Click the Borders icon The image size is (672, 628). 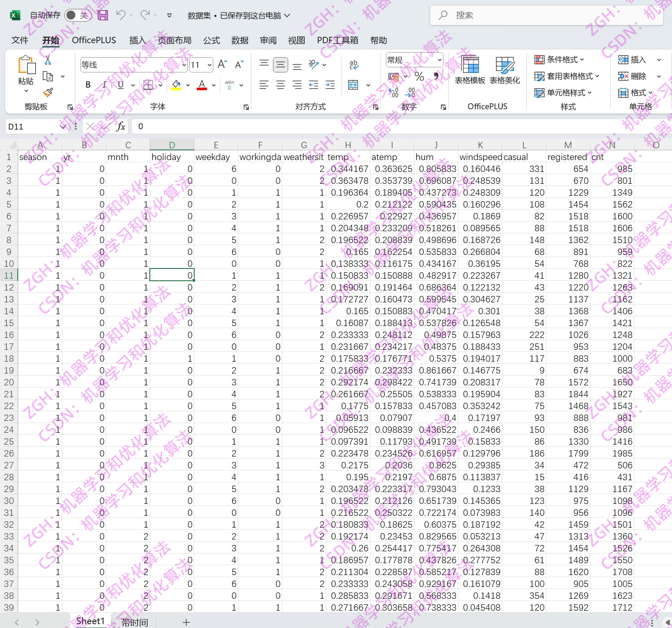[x=148, y=85]
